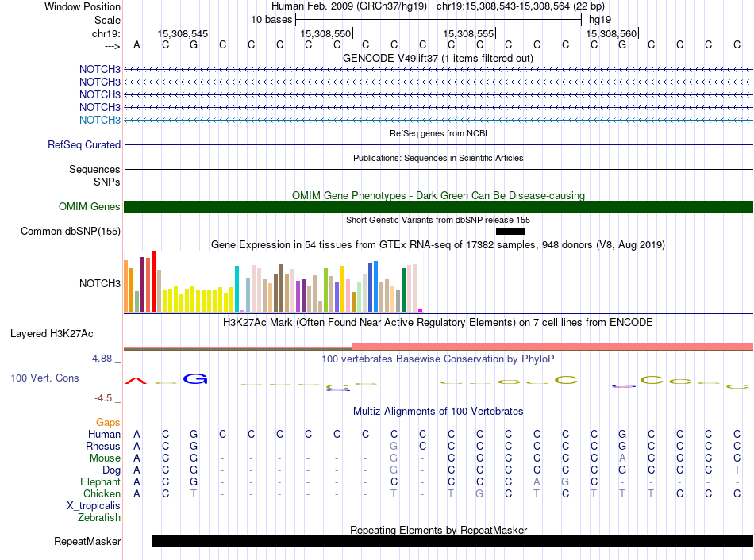The image size is (754, 560).
Task: Click the pink Layered H3K27Ac signal bar
Action: tap(552, 347)
